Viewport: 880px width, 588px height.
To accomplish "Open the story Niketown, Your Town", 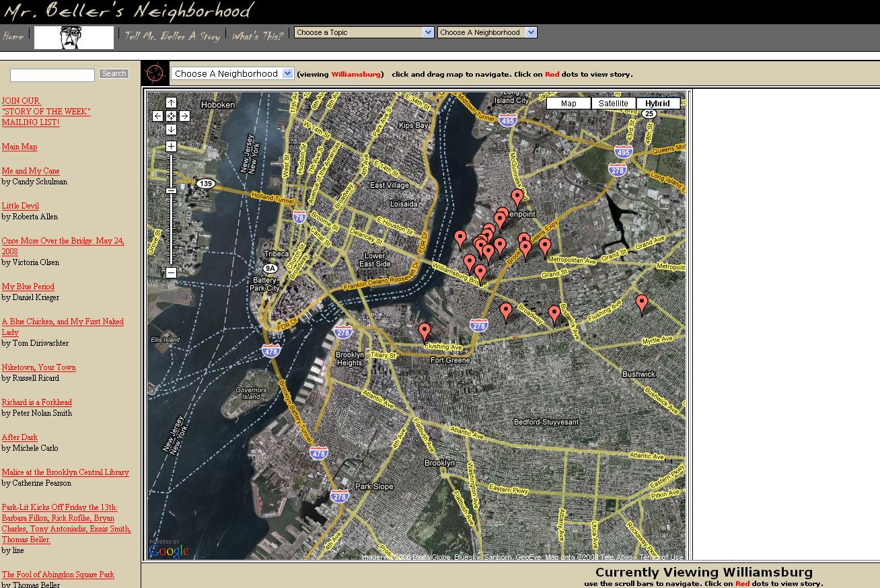I will (38, 367).
